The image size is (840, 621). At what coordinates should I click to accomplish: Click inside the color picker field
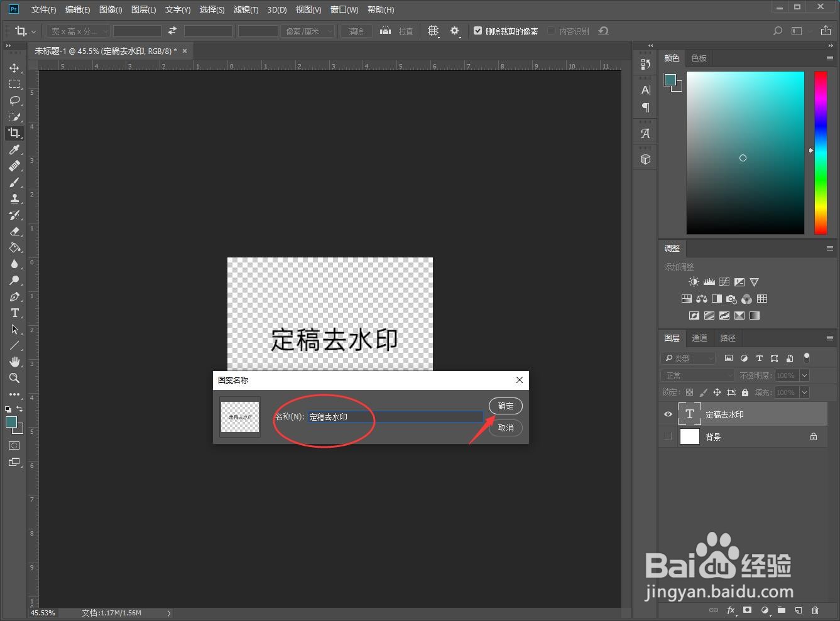coord(745,153)
